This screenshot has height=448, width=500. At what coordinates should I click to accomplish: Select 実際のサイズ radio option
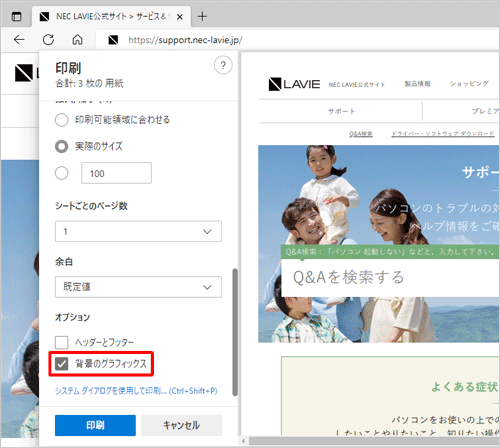[x=62, y=146]
